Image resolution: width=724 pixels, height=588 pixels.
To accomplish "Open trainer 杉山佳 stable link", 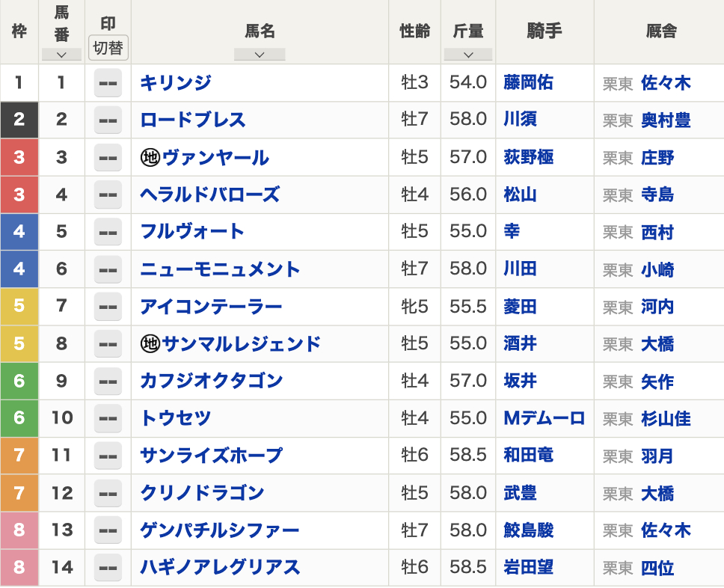I will (666, 419).
